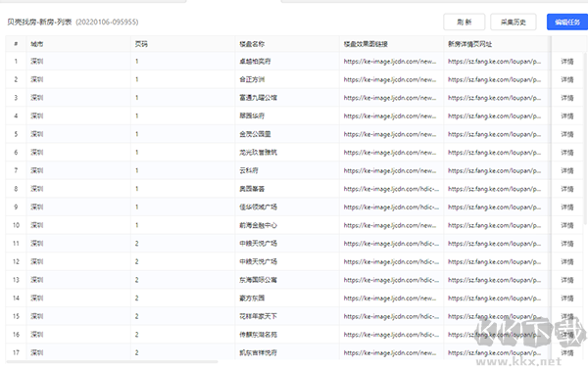588x368 pixels.
Task: Click the 楼盘效果图链接 column header
Action: click(366, 44)
